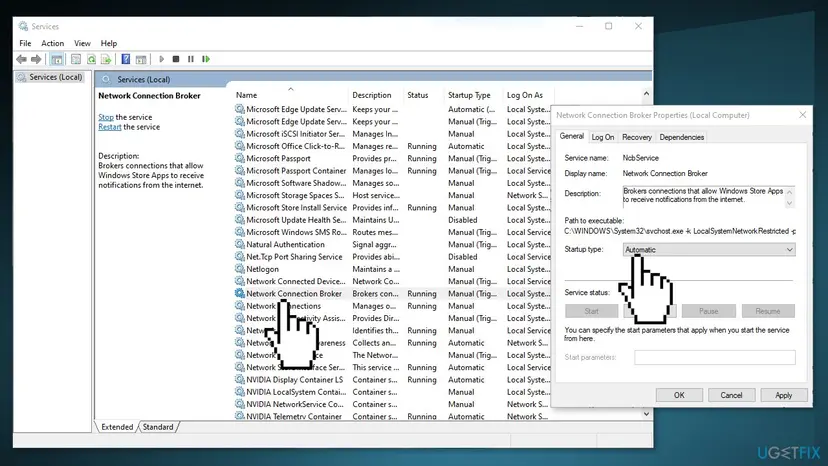Click the Show/Hide Action Pane icon
The image size is (828, 466).
[141, 59]
